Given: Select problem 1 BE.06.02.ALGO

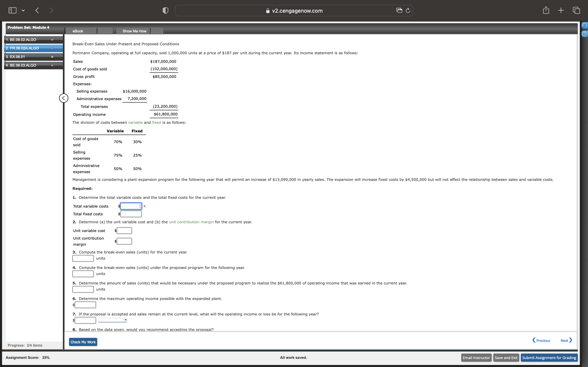Looking at the screenshot, I should [27, 39].
